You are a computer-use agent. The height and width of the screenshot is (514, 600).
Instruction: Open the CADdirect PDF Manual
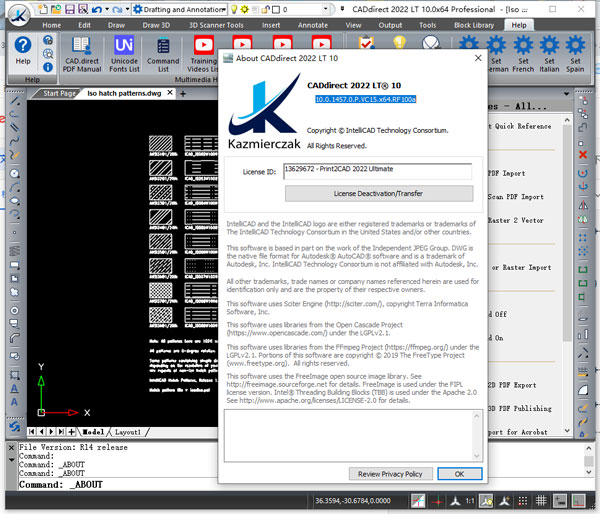82,53
